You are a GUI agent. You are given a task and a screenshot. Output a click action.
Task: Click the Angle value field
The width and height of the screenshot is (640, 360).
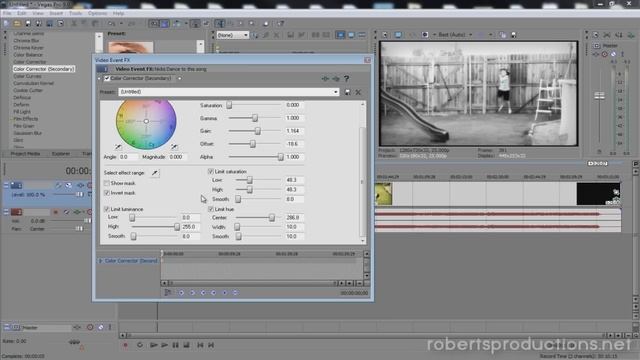pyautogui.click(x=129, y=157)
